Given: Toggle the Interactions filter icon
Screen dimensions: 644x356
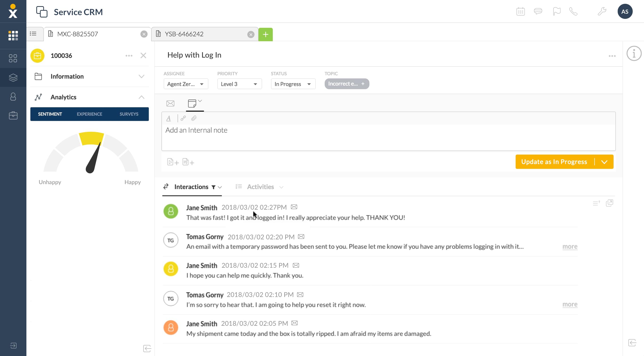Looking at the screenshot, I should coord(213,187).
